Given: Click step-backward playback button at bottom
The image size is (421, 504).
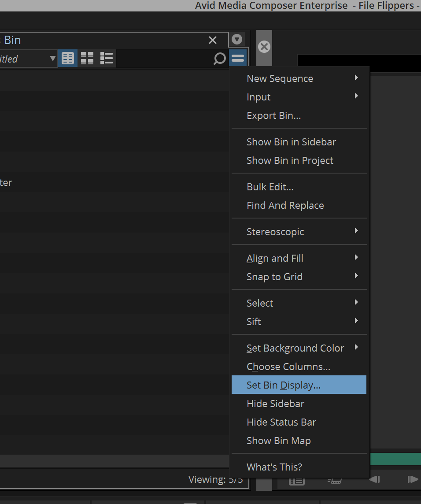Looking at the screenshot, I should (x=375, y=480).
